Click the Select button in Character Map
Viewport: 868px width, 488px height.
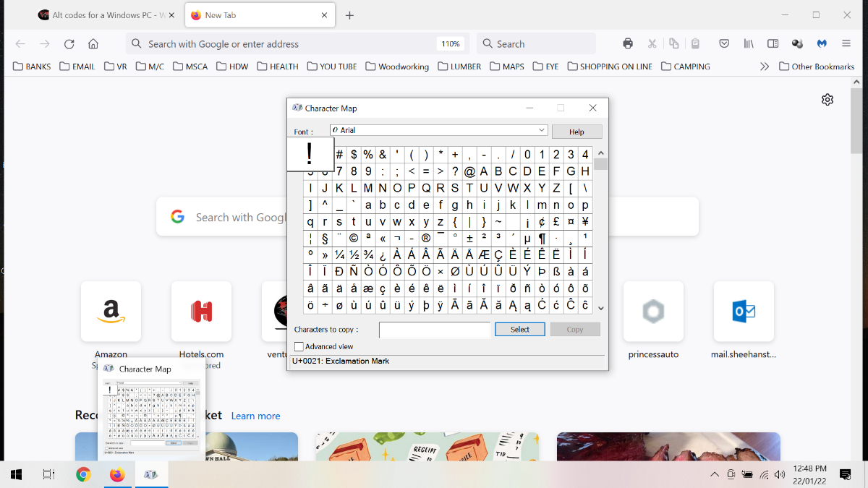tap(520, 330)
